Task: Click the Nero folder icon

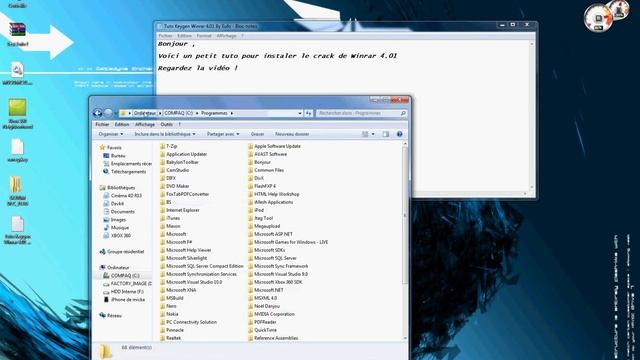Action: click(162, 306)
